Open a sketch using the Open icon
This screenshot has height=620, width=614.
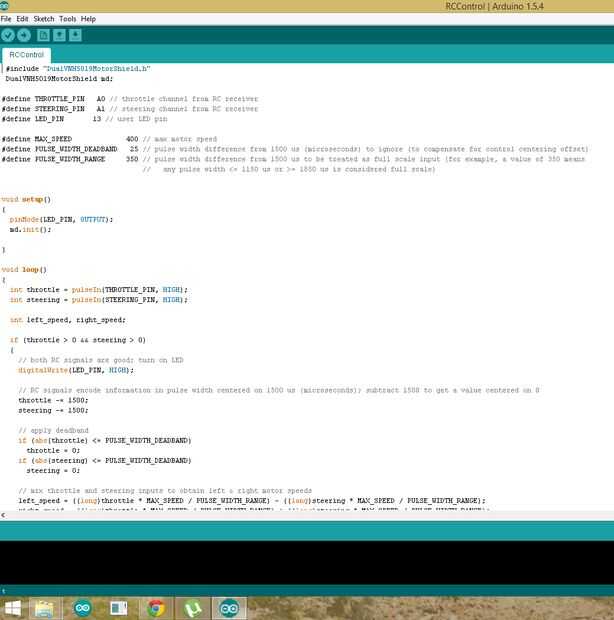click(59, 36)
